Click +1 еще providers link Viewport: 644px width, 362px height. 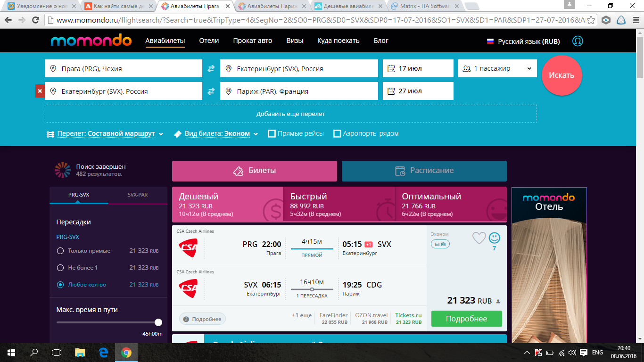click(302, 315)
